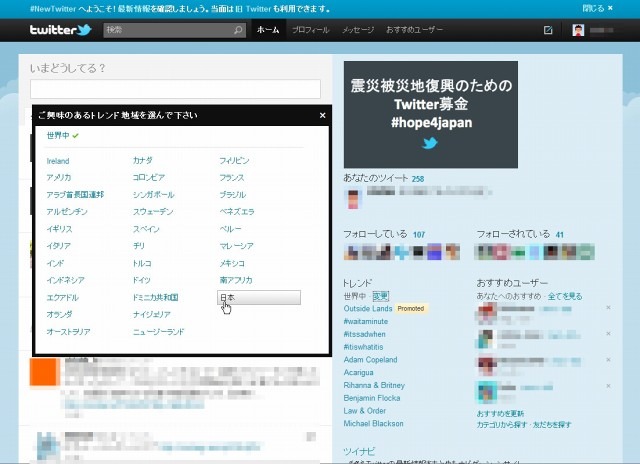Dismiss third recommended user suggestion

pos(608,360)
